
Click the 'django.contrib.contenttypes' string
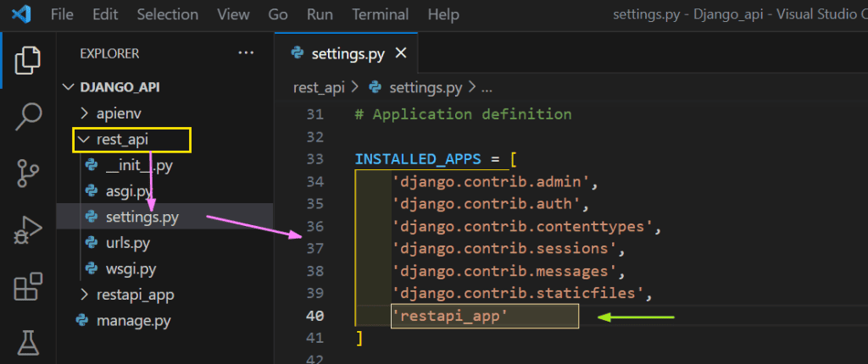[x=522, y=226]
